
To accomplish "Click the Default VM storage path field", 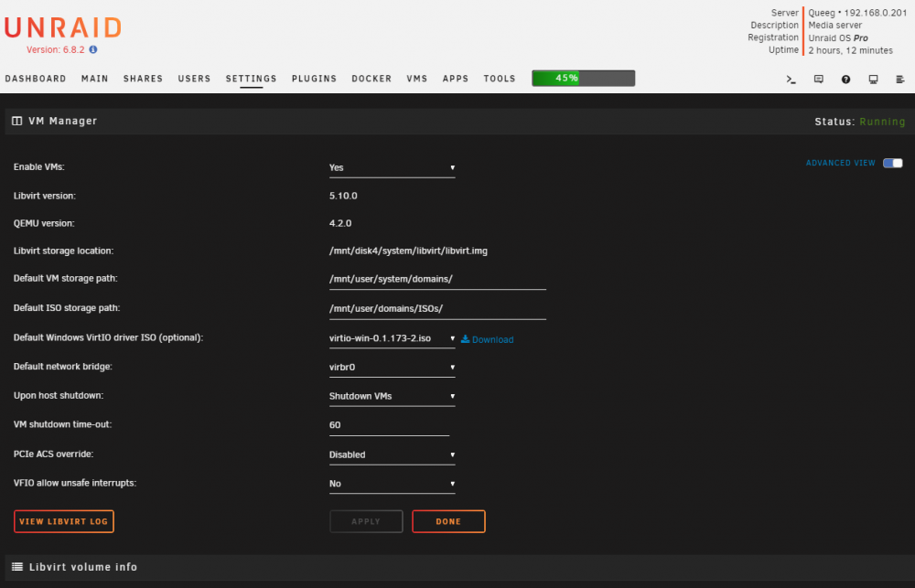I will pos(437,280).
